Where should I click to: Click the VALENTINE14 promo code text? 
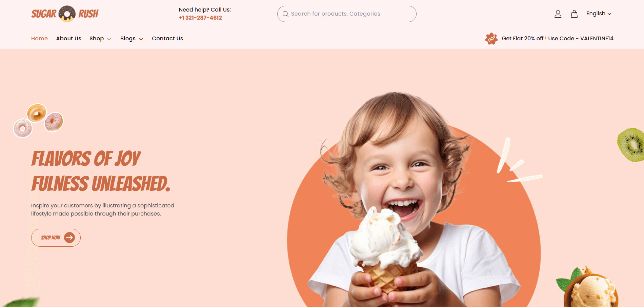pyautogui.click(x=597, y=39)
